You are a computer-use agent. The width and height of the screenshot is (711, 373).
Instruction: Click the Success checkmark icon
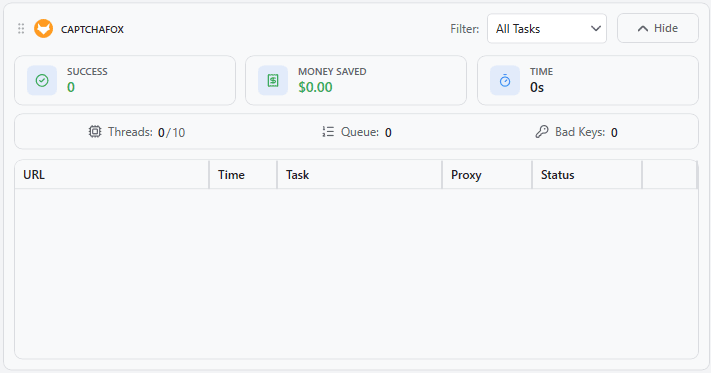42,81
